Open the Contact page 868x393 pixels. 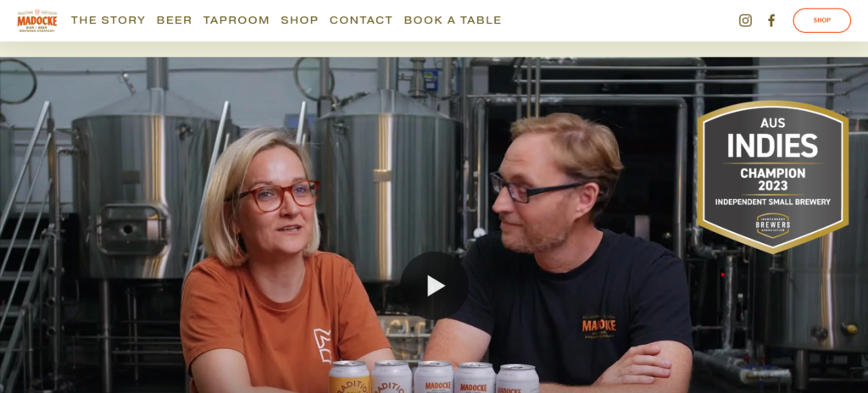click(361, 20)
